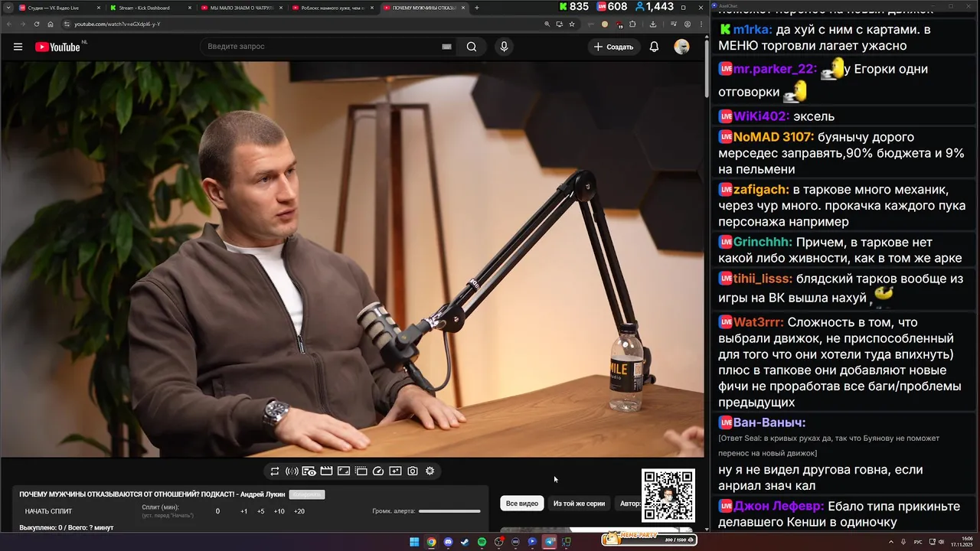
Task: Start voice search with the microphone icon
Action: [x=504, y=47]
